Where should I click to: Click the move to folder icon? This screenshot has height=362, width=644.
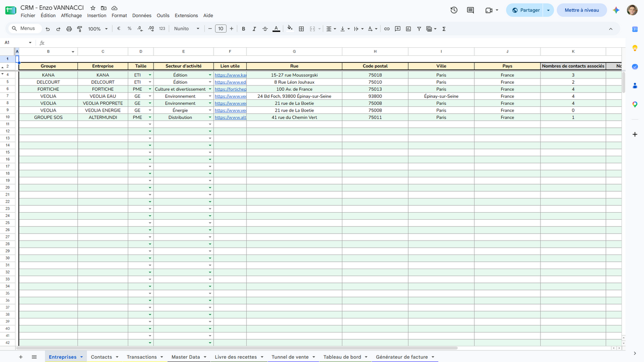(x=104, y=8)
